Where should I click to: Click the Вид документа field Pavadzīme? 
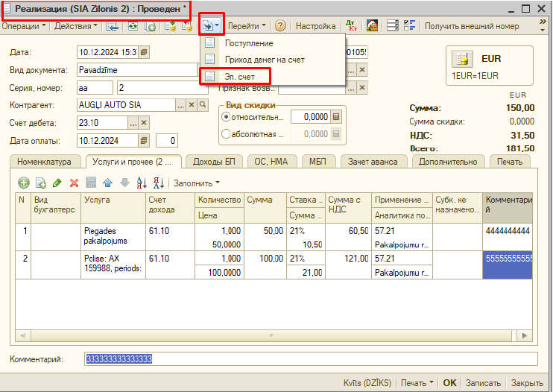point(136,70)
